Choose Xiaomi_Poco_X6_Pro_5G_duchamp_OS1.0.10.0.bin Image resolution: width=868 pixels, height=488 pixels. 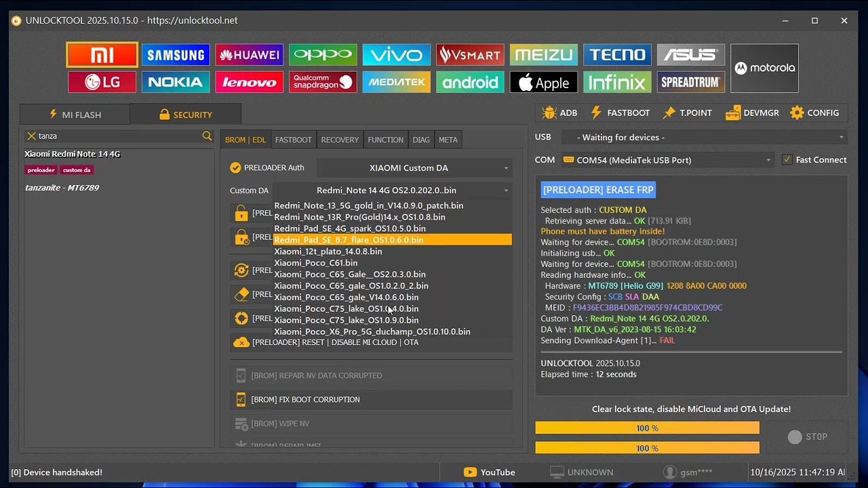click(x=393, y=332)
